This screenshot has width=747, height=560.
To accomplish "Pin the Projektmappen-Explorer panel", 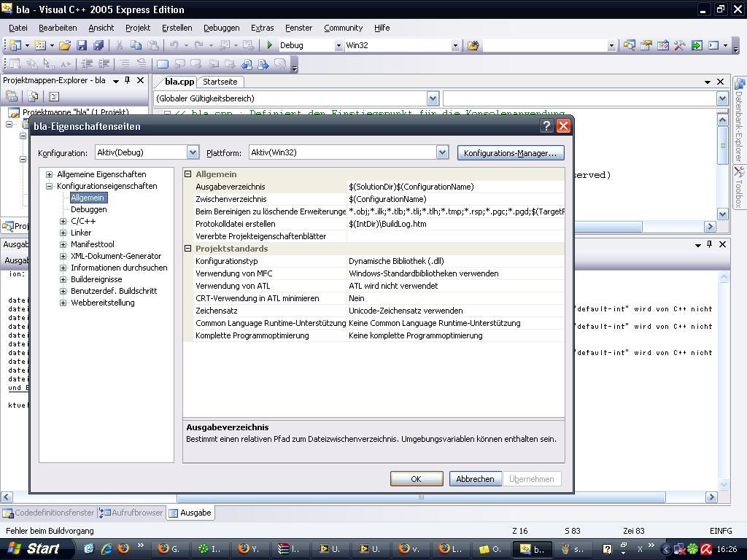I will coord(127,80).
